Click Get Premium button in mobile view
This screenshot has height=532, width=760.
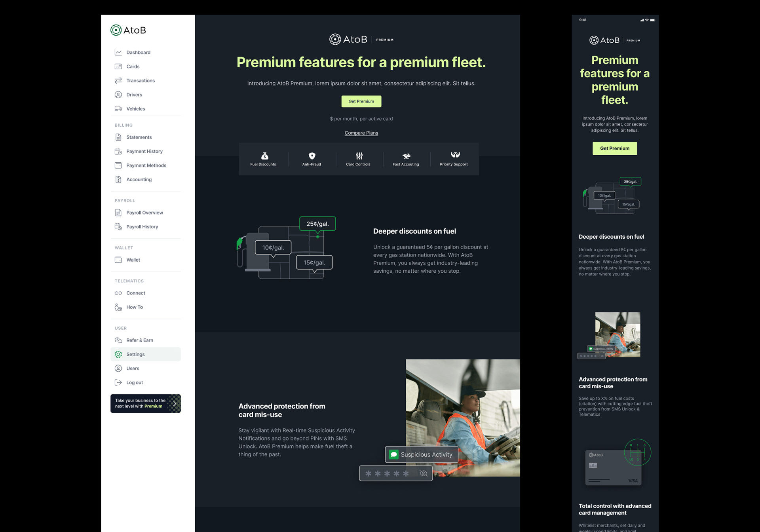point(614,148)
